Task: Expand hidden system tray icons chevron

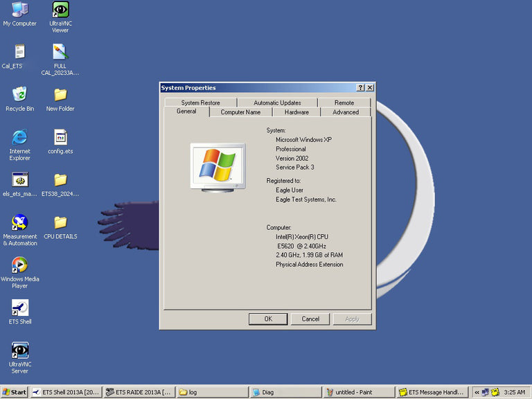Action: click(477, 392)
